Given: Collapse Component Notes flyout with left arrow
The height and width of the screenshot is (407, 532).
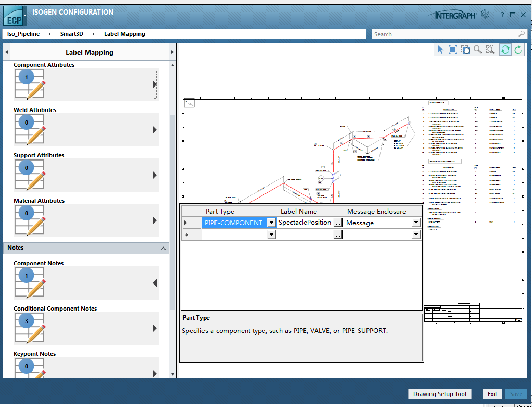Looking at the screenshot, I should tap(155, 283).
